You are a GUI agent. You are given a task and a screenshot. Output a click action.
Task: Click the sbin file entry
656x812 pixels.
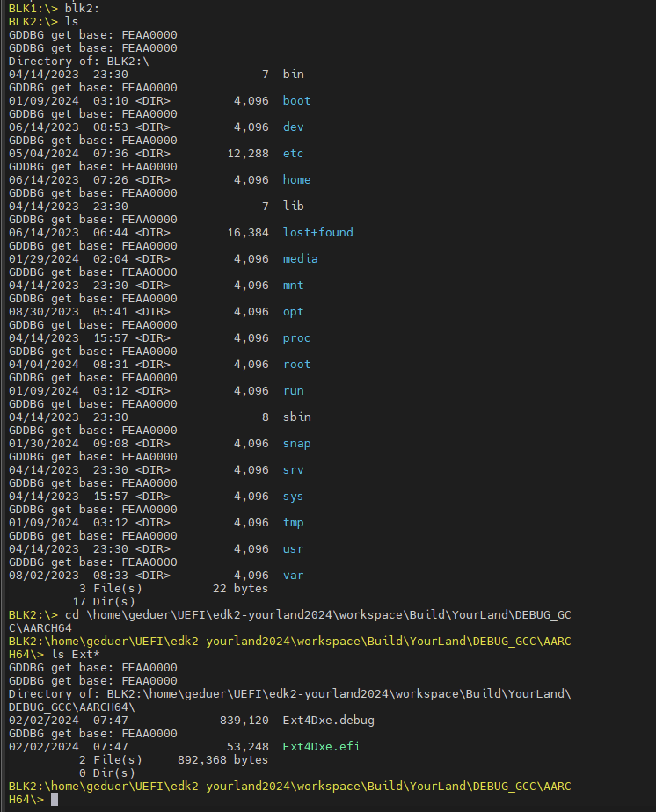(x=296, y=417)
